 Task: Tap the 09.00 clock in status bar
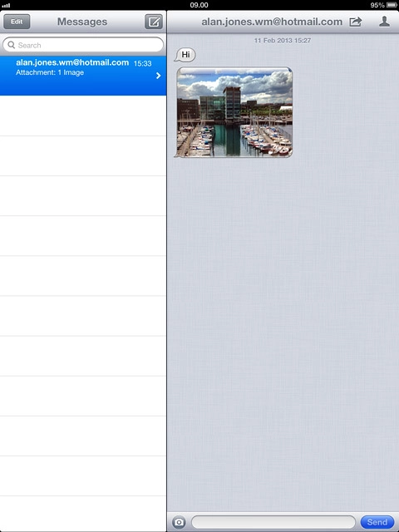[199, 5]
